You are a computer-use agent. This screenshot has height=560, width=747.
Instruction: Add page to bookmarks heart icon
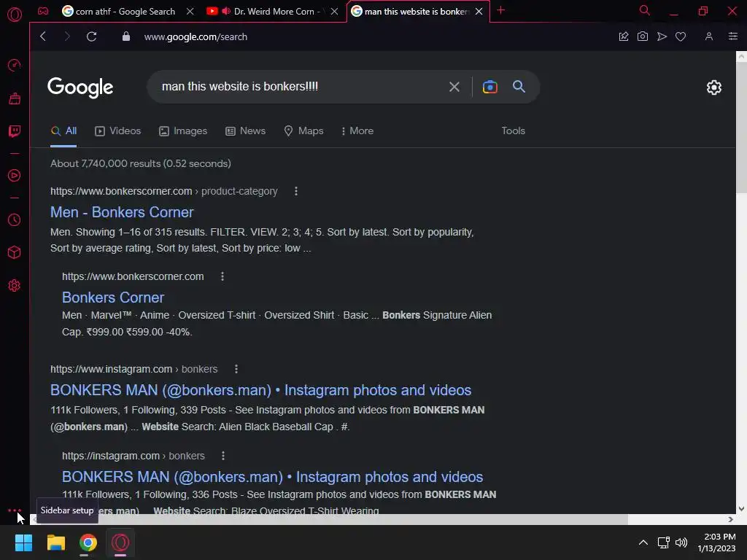coord(681,36)
